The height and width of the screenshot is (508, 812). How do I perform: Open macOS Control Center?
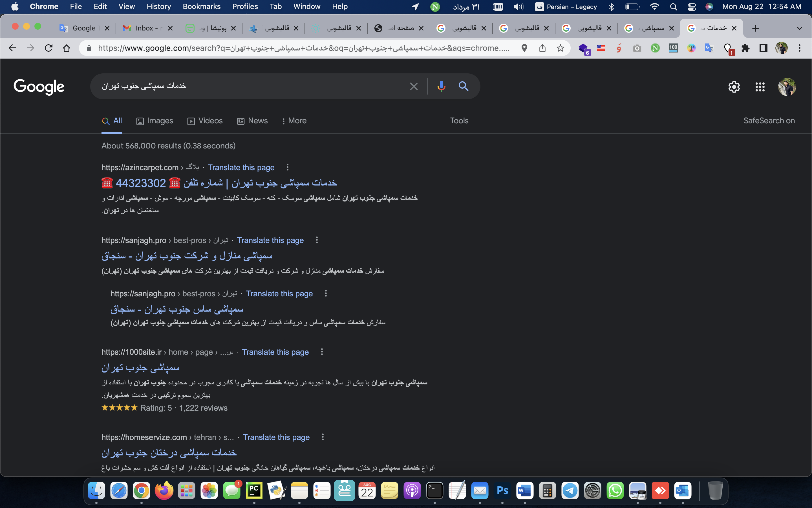(691, 7)
